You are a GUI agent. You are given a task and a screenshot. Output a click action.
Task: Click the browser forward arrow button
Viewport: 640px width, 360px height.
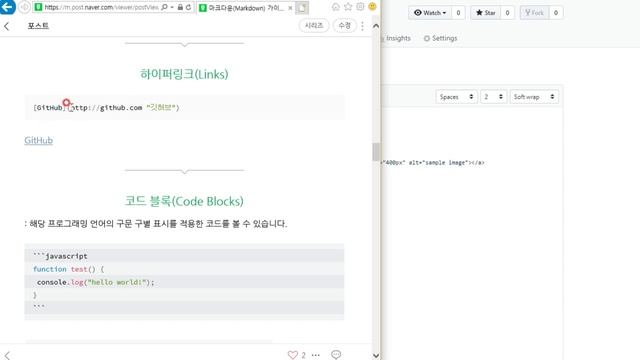pos(24,7)
